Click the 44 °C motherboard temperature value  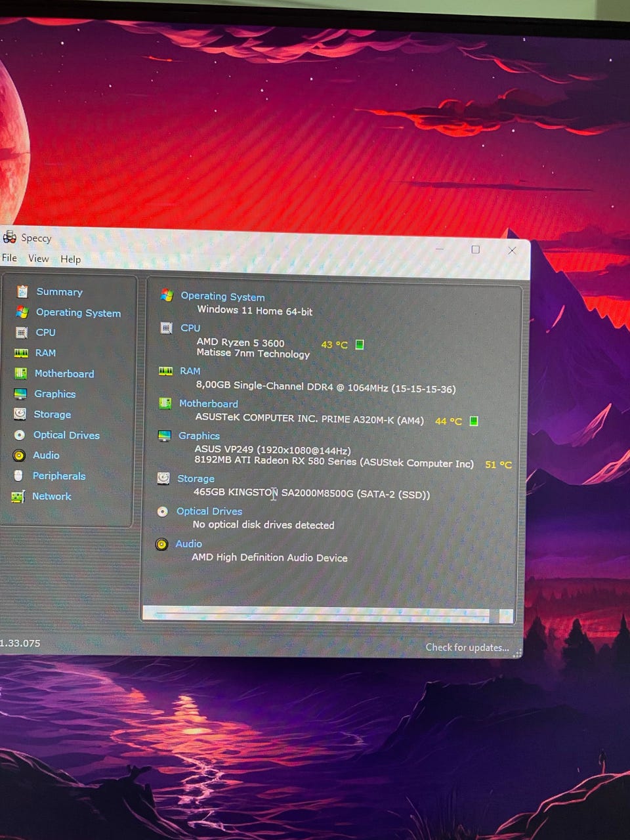(x=448, y=421)
